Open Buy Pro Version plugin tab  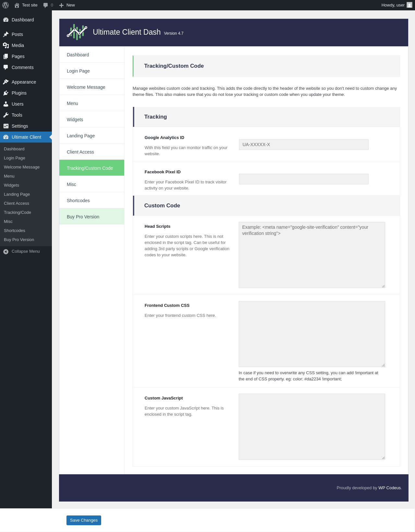[92, 216]
